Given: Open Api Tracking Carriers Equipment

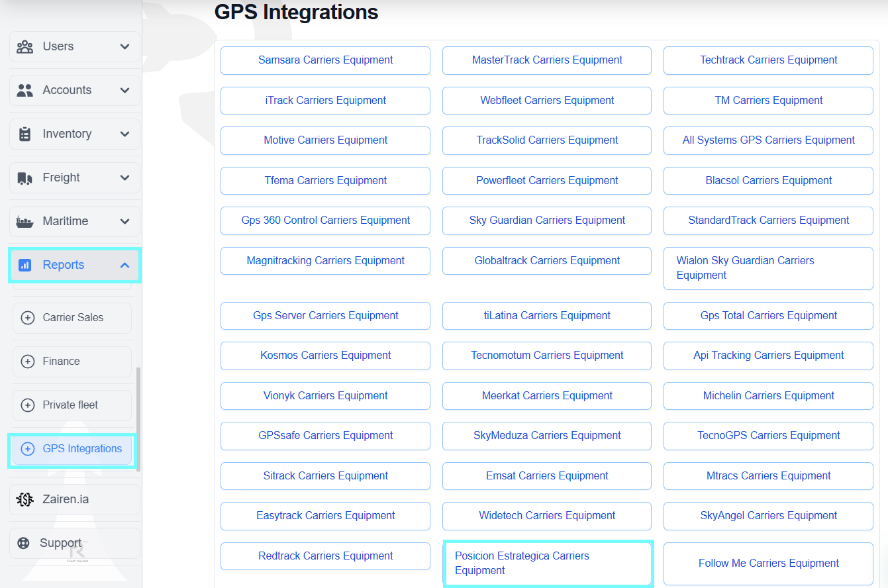Looking at the screenshot, I should coord(768,356).
